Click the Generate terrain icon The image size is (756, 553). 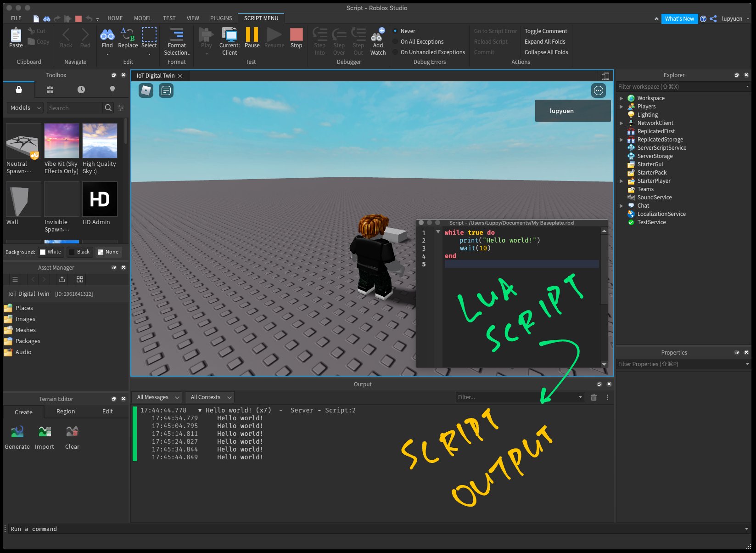coord(17,431)
